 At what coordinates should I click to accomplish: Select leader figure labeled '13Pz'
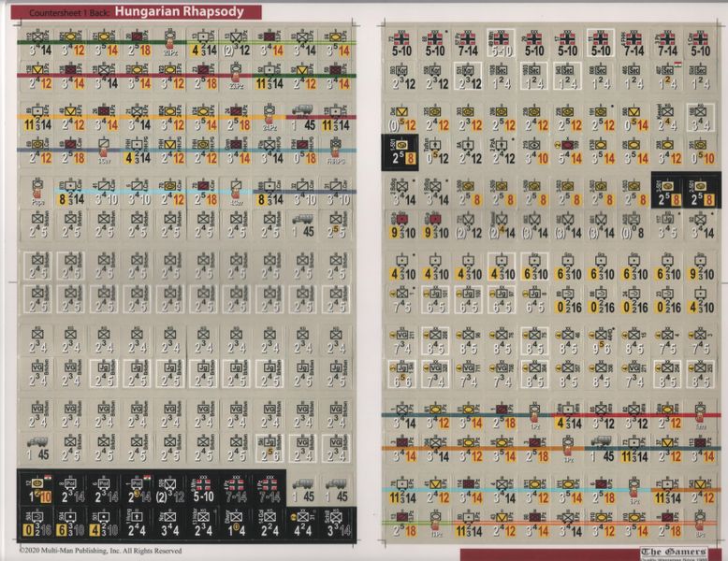click(x=435, y=524)
